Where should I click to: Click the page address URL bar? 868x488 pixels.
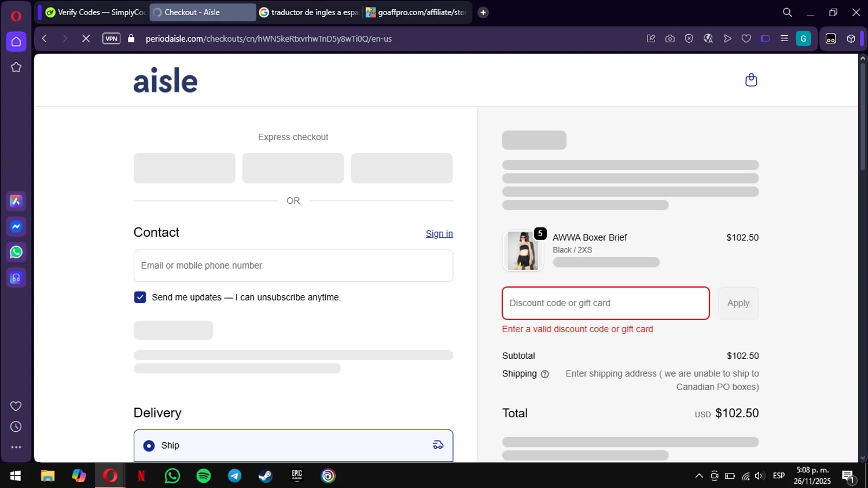pos(269,39)
